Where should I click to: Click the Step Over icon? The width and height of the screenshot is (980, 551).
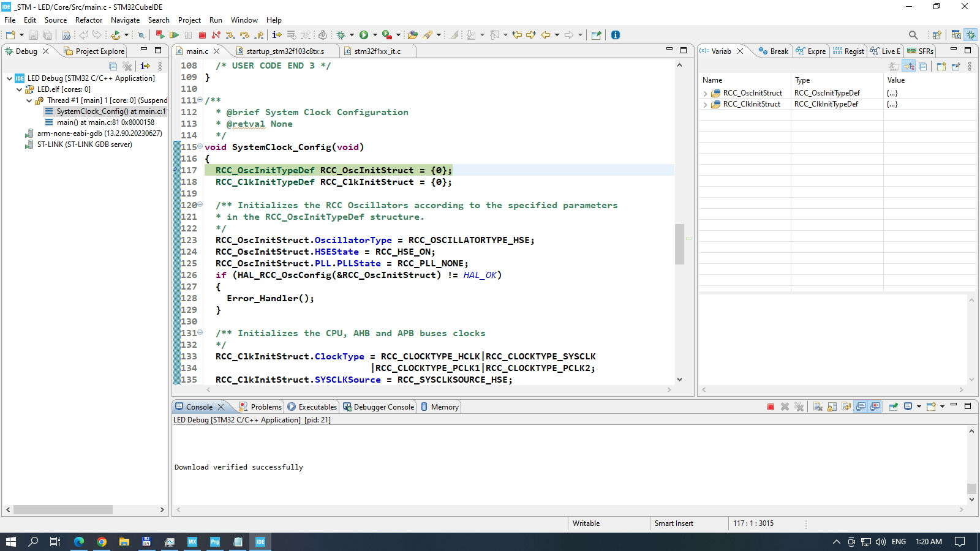point(244,35)
